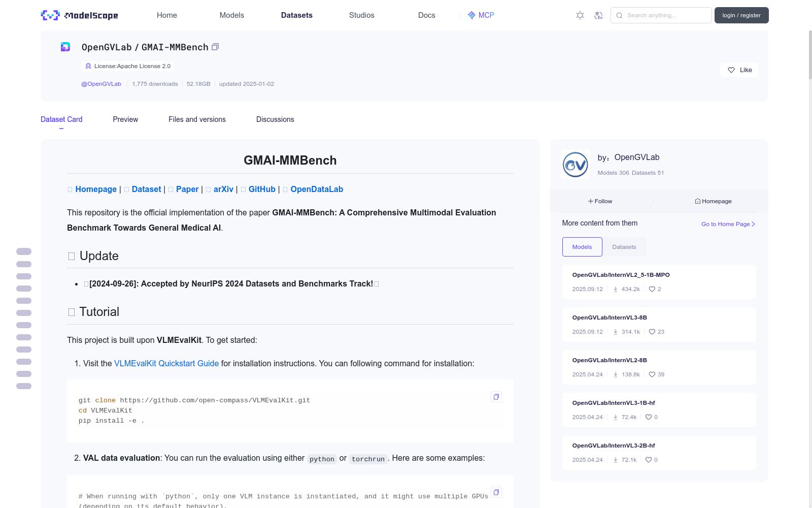Open the Preview tab
The image size is (812, 508).
(x=125, y=119)
